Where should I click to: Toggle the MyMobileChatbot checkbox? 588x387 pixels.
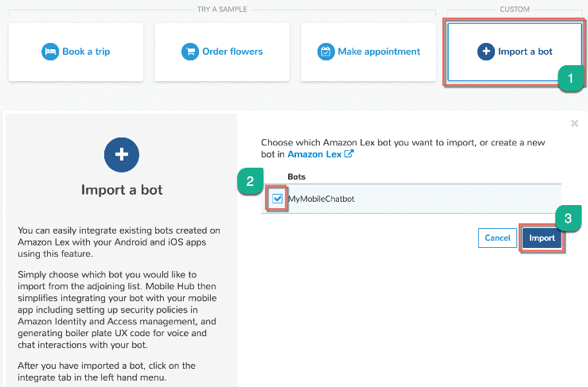(277, 199)
